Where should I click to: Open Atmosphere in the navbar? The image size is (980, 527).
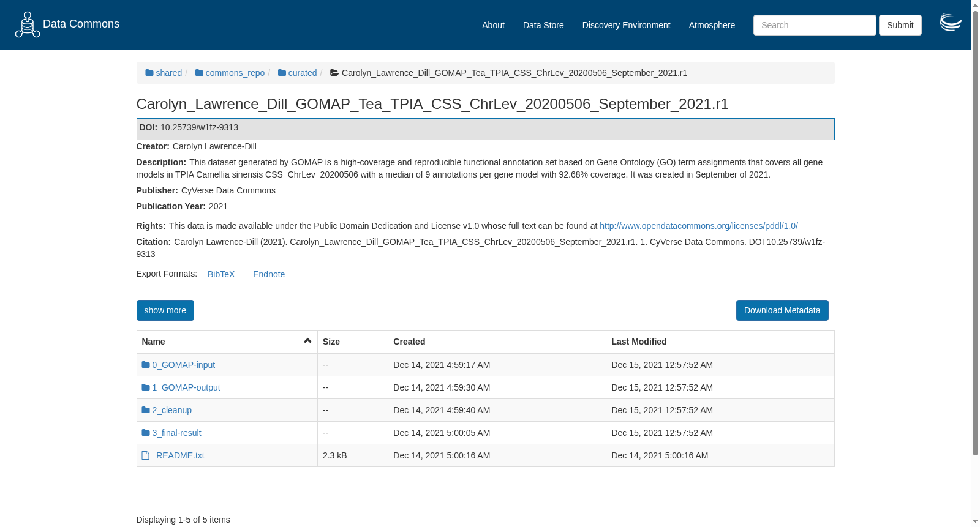tap(712, 25)
